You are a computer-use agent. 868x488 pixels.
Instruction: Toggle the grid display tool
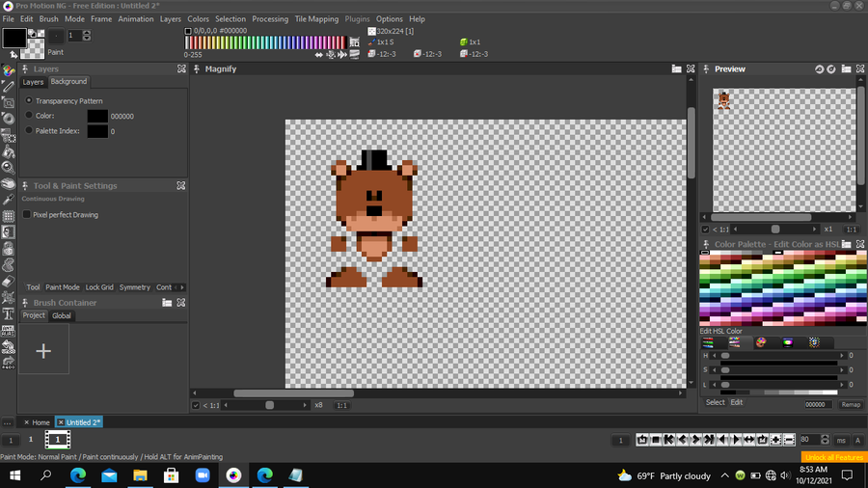(9, 216)
